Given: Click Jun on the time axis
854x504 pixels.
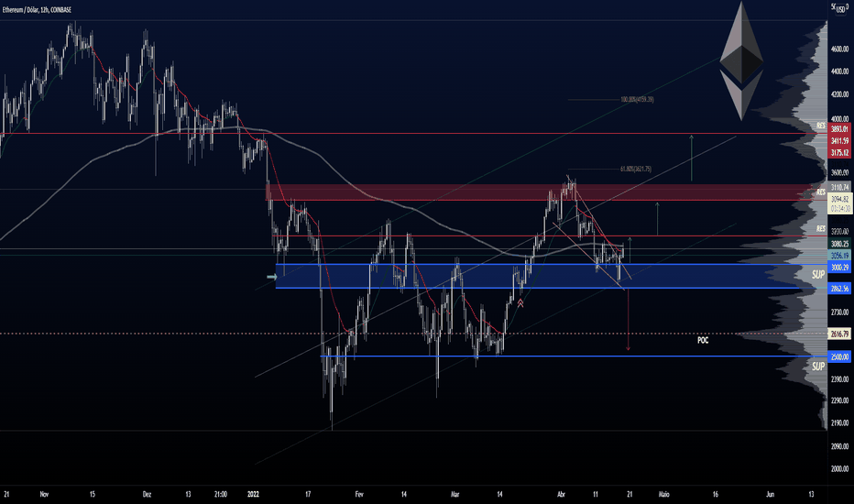Looking at the screenshot, I should tap(770, 495).
